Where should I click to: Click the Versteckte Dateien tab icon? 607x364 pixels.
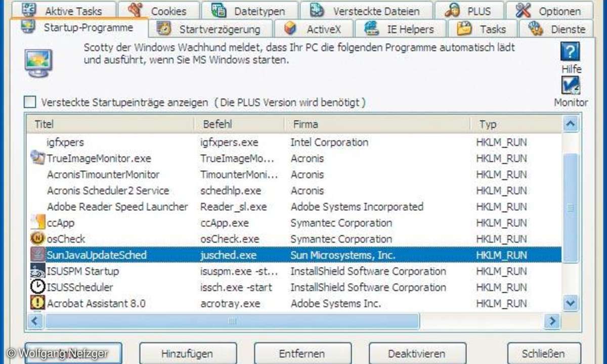tap(317, 10)
